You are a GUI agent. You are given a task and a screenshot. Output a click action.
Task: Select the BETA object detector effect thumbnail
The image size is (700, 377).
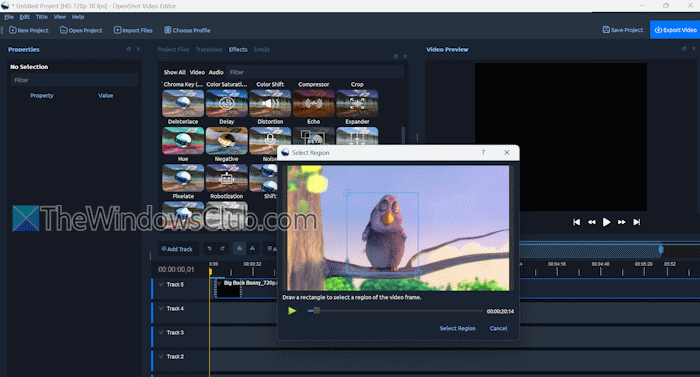313,136
